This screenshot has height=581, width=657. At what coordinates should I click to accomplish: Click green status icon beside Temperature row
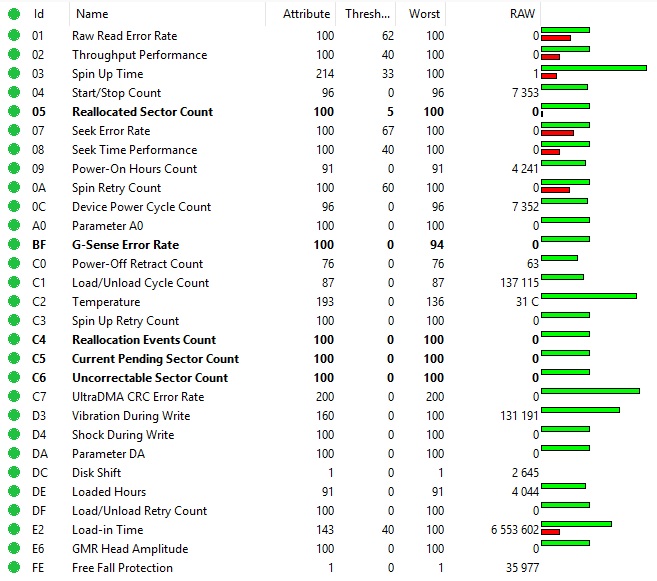[x=13, y=302]
